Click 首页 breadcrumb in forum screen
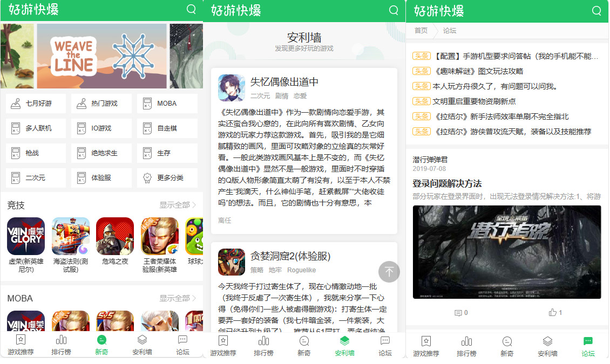The height and width of the screenshot is (364, 610). point(421,30)
